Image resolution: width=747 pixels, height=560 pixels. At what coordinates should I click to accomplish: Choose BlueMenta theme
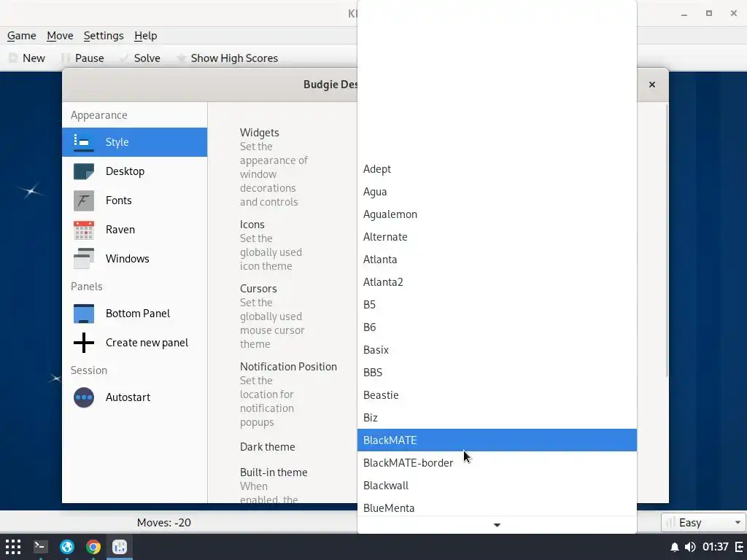tap(497, 507)
